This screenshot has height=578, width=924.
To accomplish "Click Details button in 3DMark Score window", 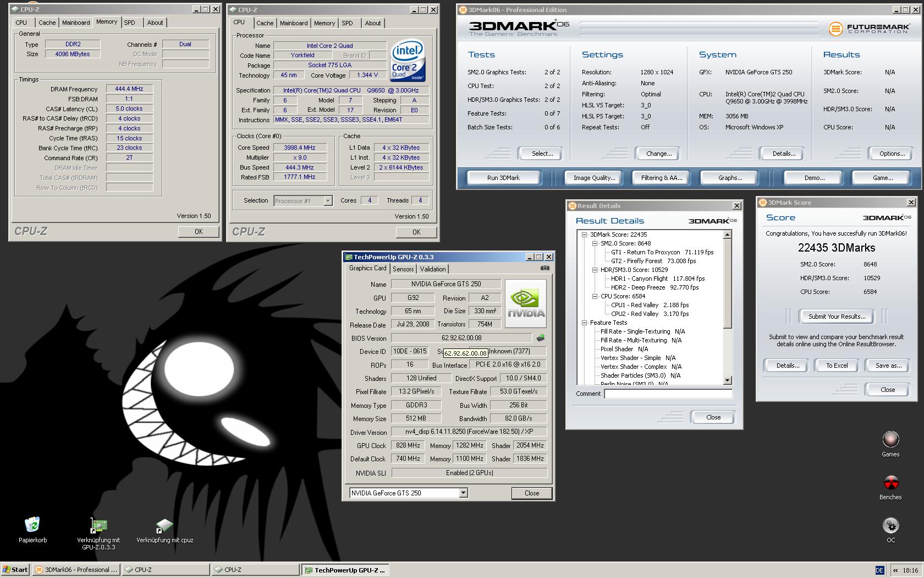I will [788, 366].
